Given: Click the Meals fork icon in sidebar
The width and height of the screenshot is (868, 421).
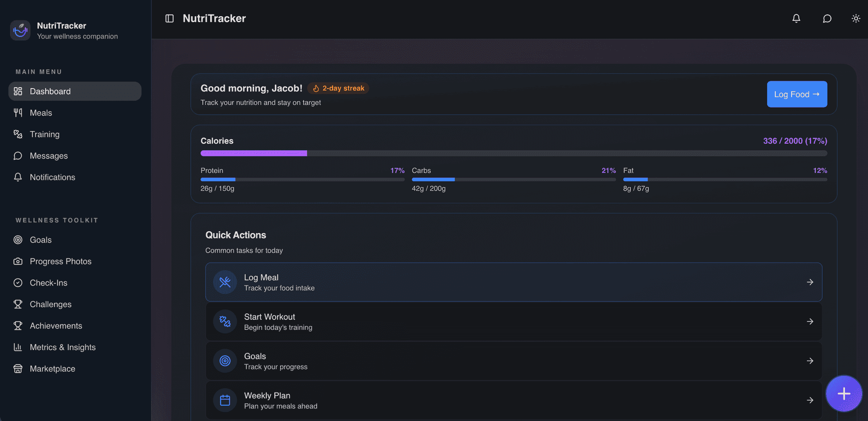Looking at the screenshot, I should click(18, 112).
